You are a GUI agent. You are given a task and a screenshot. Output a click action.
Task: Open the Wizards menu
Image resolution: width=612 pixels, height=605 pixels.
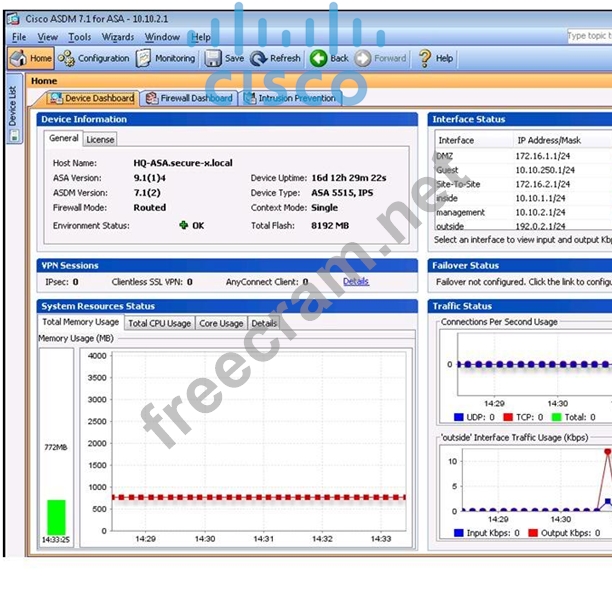[x=117, y=37]
